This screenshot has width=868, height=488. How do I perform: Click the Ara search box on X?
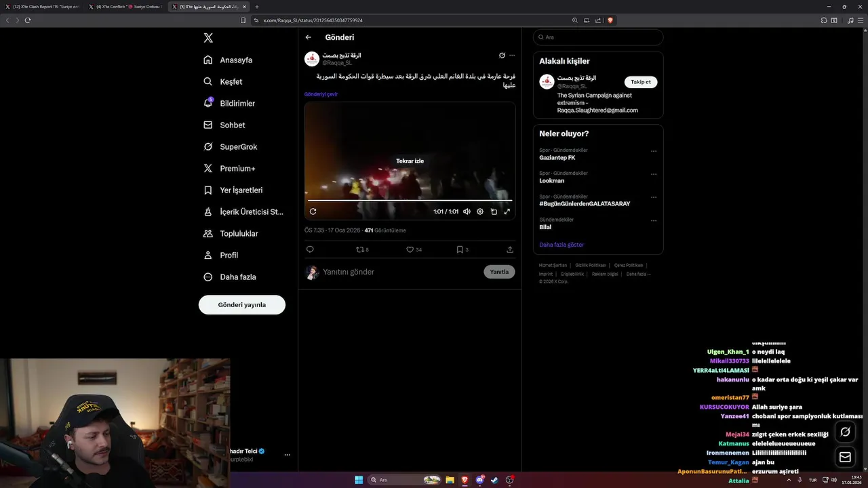(598, 37)
